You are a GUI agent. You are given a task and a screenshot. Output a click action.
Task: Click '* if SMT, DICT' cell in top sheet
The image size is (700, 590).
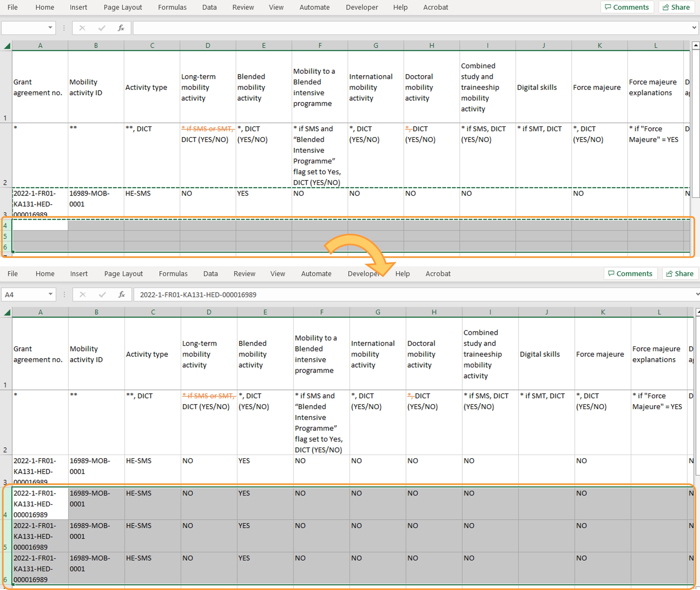pos(543,155)
